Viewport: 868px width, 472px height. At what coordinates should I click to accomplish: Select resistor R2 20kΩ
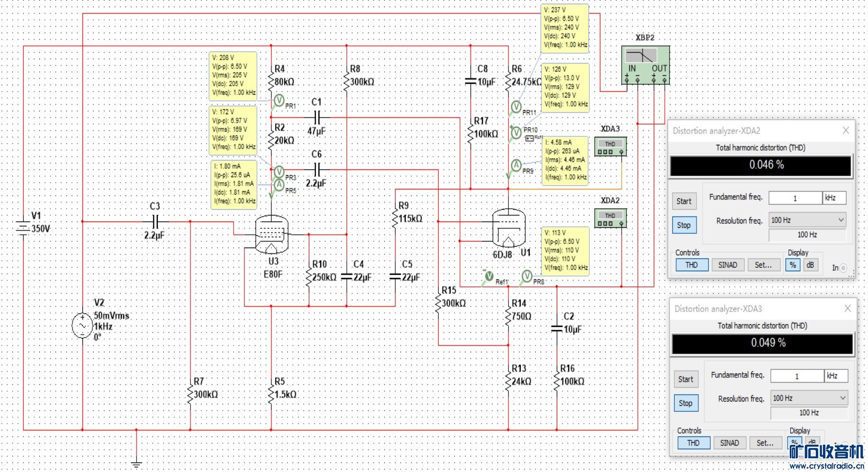coord(271,140)
